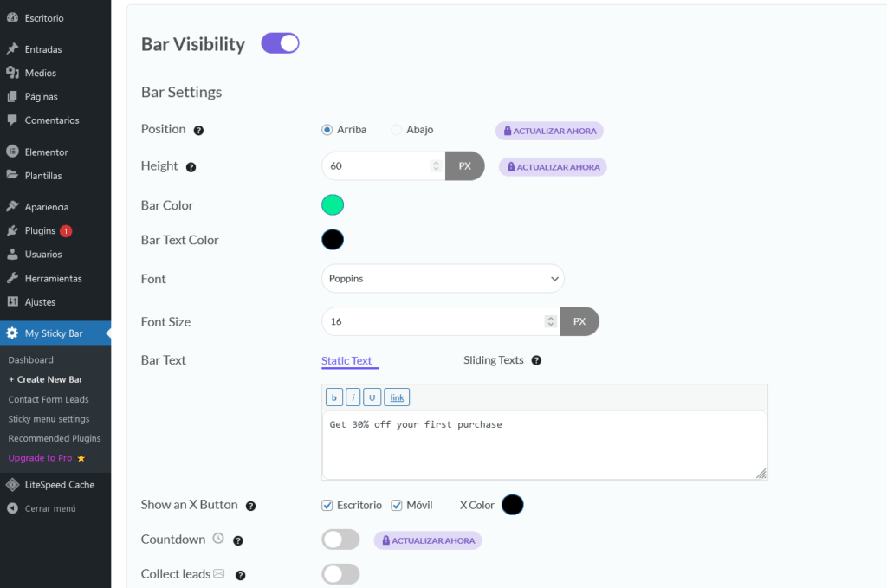The image size is (887, 588).
Task: Enable the Collect leads toggle
Action: (340, 573)
